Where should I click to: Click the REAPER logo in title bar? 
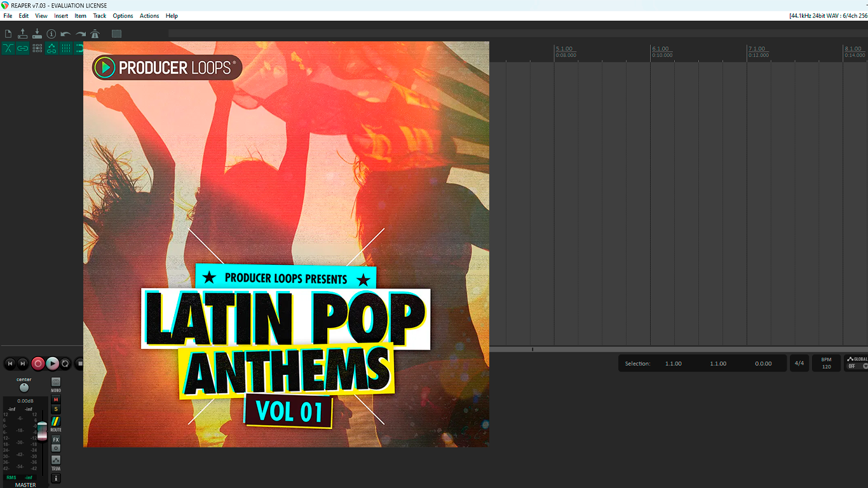5,5
